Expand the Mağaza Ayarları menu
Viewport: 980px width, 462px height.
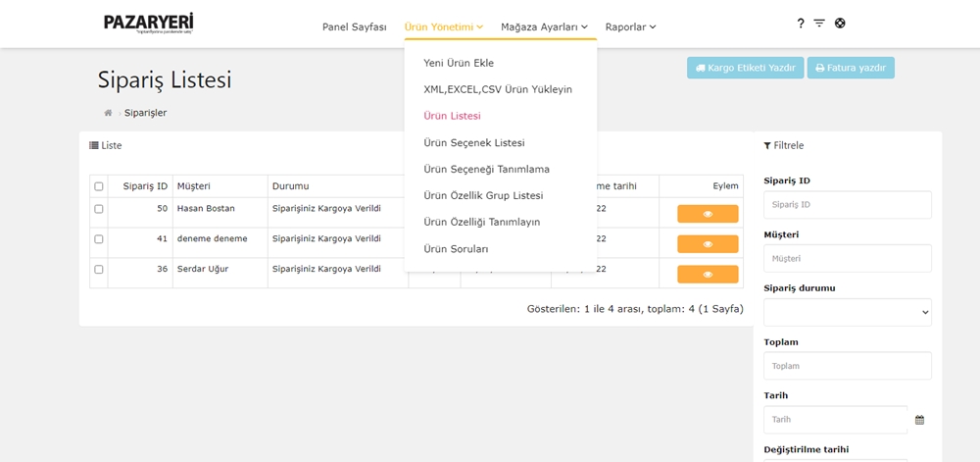(544, 26)
